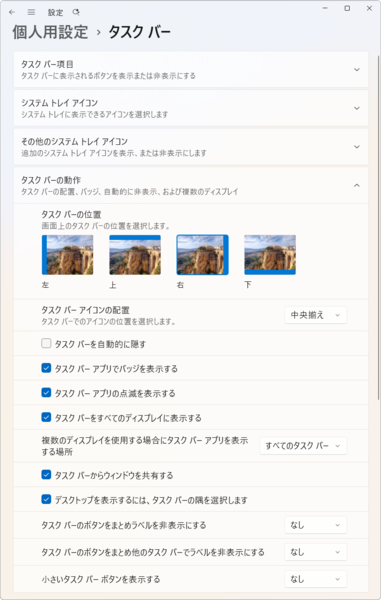Viewport: 381px width, 600px height.
Task: Click the タスク バー アイコンの配置 label
Action: pos(85,310)
